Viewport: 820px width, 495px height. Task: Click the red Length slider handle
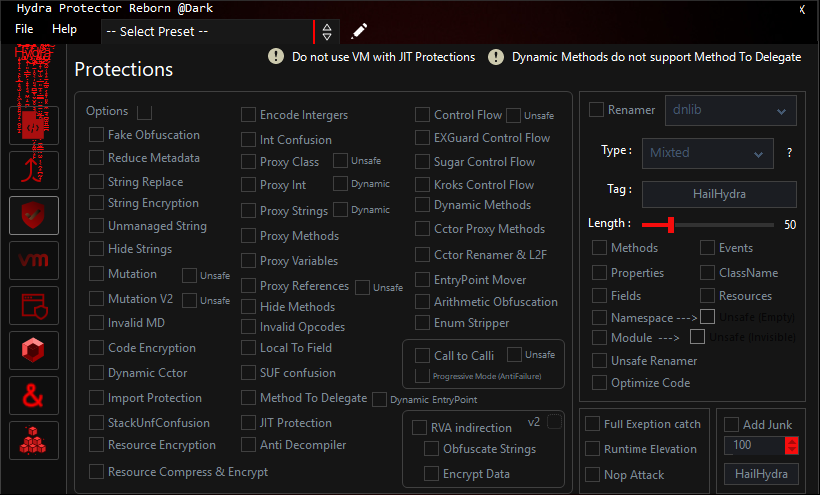coord(670,224)
